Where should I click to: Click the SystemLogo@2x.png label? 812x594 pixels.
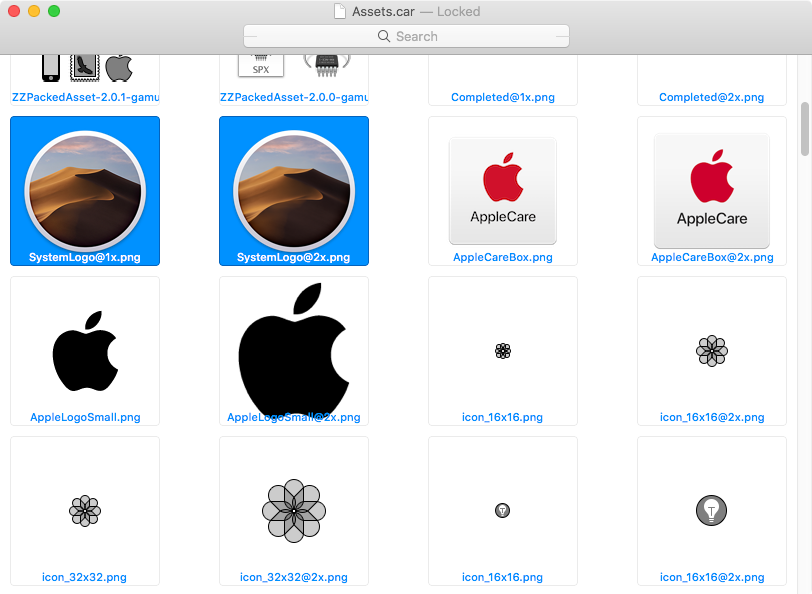point(294,257)
